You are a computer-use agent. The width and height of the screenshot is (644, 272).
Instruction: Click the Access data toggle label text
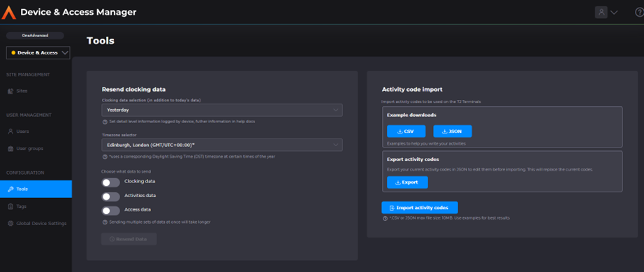[x=138, y=210]
